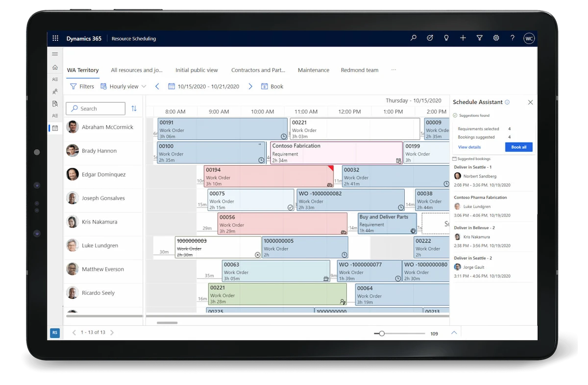Select Abraham McCormick resource row
This screenshot has width=588, height=385.
point(103,127)
